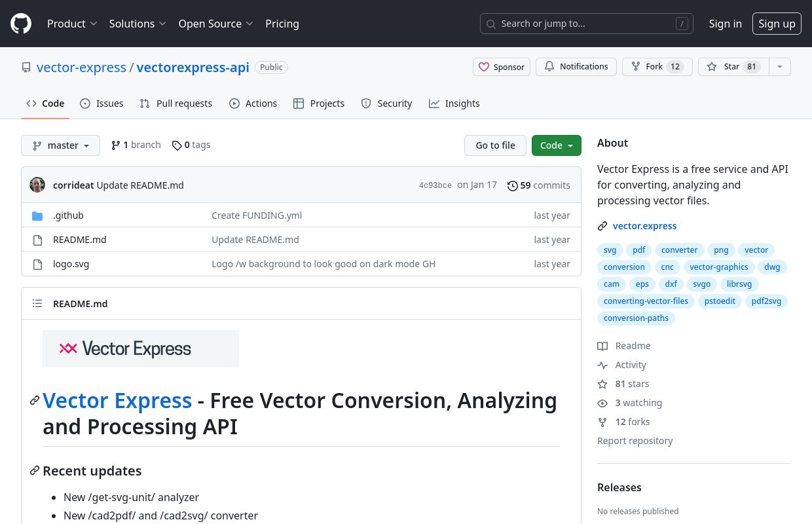Screen dimensions: 812x524
Task: Click the Go to file button
Action: [x=495, y=145]
